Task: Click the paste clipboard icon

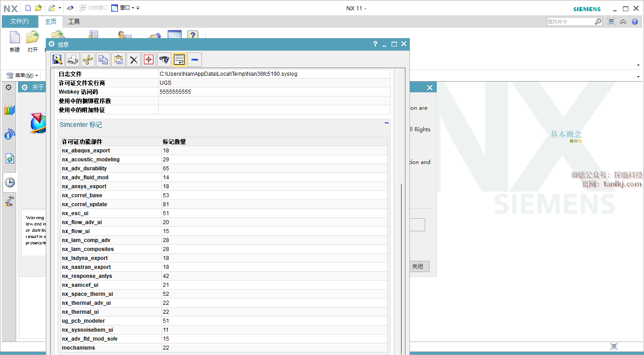Action: tap(118, 60)
